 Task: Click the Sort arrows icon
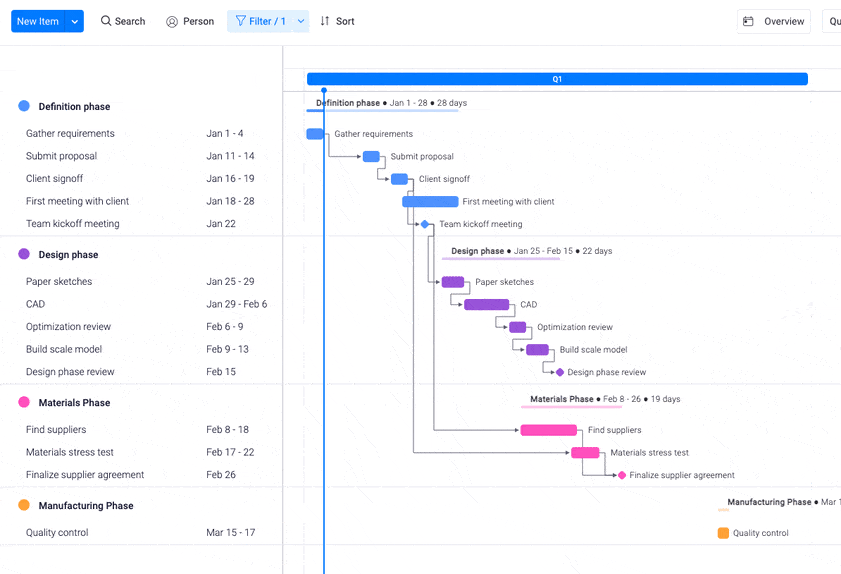tap(324, 21)
